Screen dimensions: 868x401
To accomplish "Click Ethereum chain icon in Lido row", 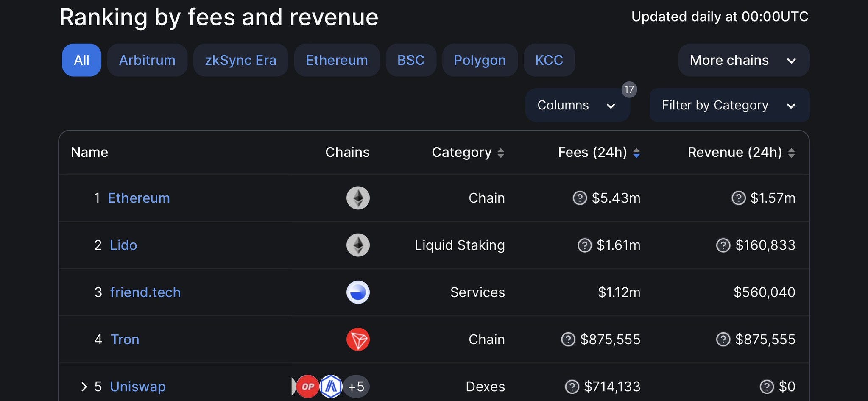I will [358, 245].
